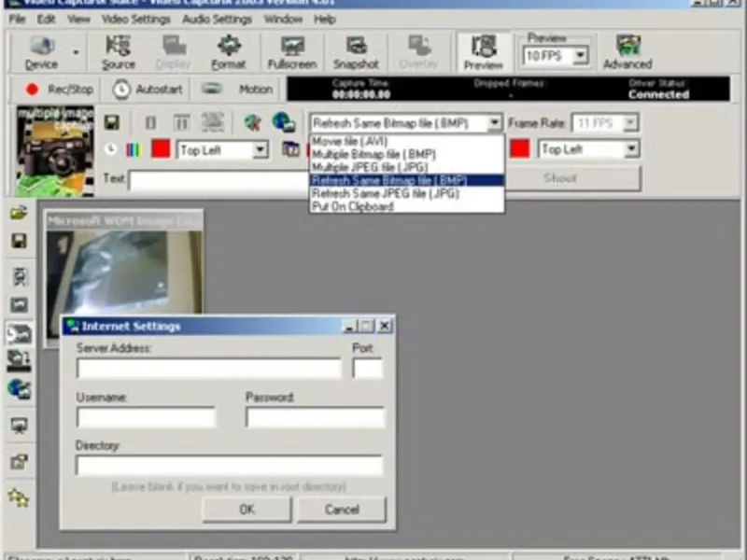The height and width of the screenshot is (560, 747).
Task: Click in the Text overlay field
Action: tap(219, 181)
